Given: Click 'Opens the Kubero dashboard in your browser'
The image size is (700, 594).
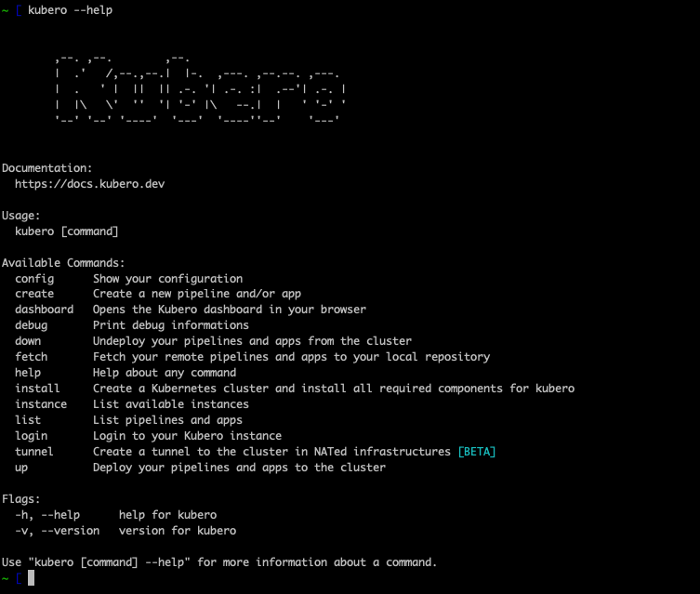Looking at the screenshot, I should 230,310.
